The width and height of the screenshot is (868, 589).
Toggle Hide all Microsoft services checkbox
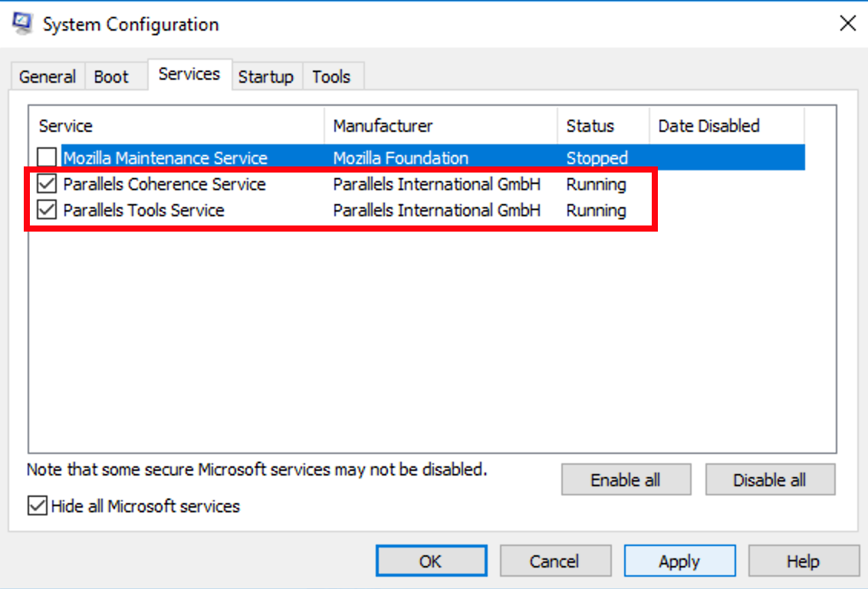point(37,506)
